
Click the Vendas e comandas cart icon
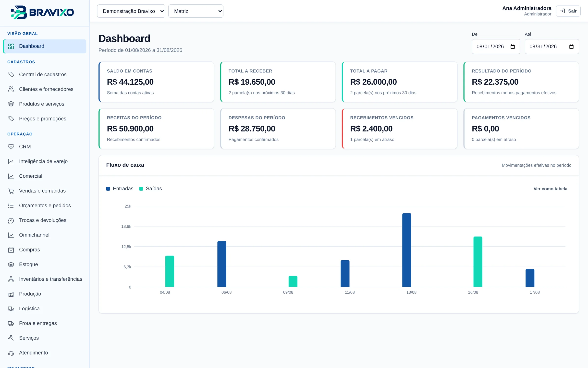click(x=11, y=191)
